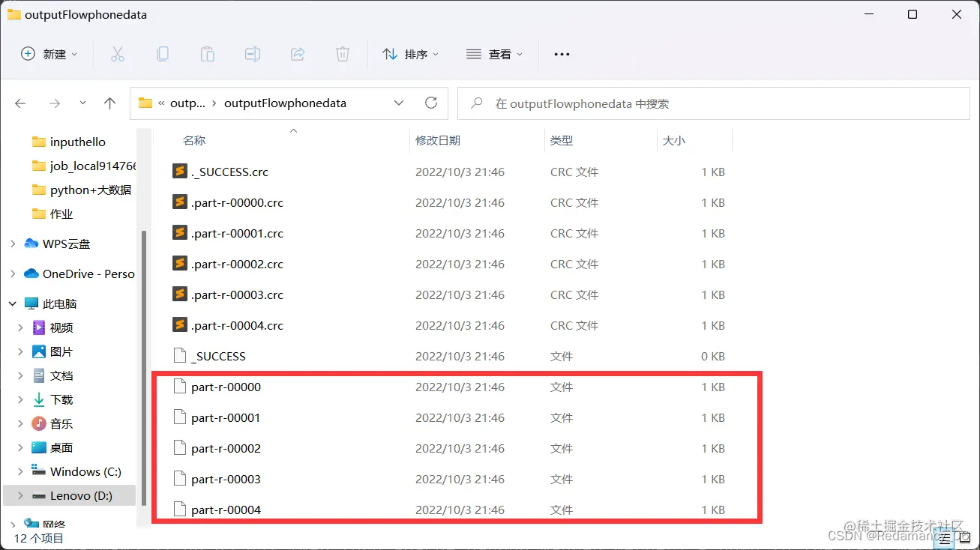Viewport: 980px width, 550px height.
Task: Sort by the 类型 column header
Action: click(562, 140)
